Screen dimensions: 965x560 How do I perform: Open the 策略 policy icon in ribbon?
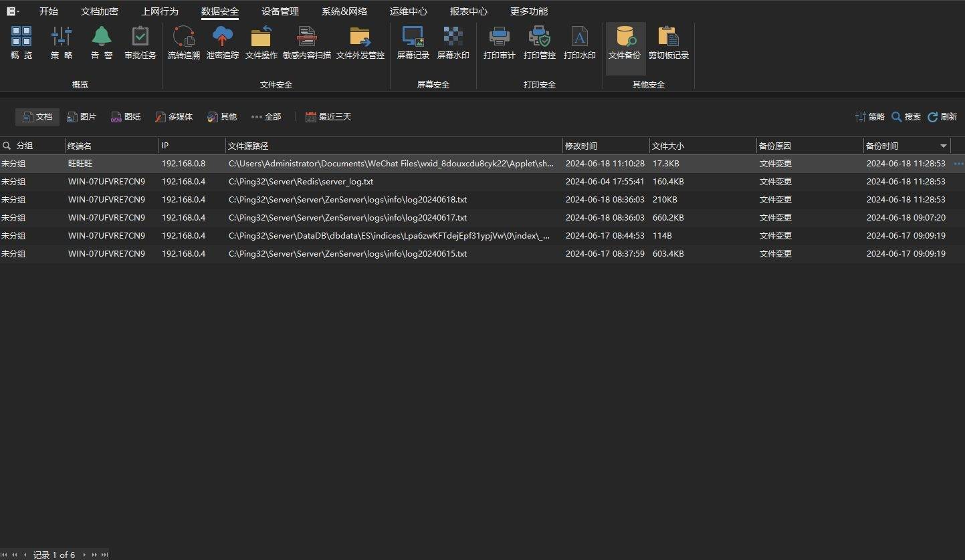coord(62,43)
